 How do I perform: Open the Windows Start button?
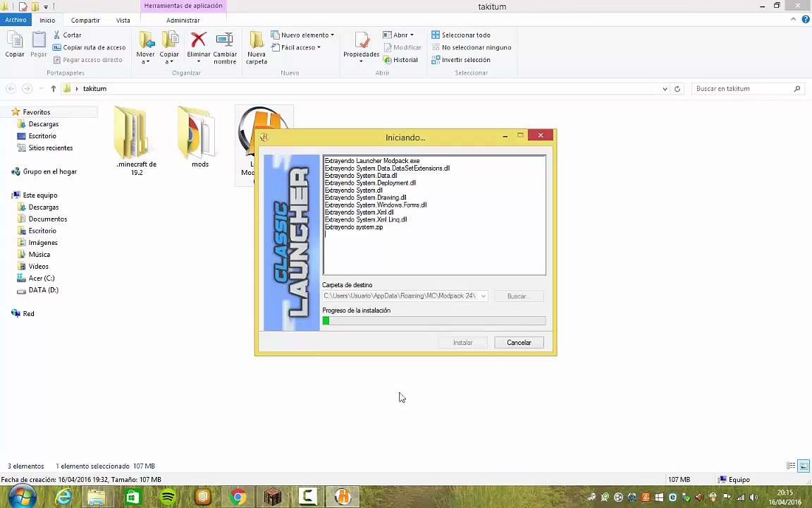point(22,497)
